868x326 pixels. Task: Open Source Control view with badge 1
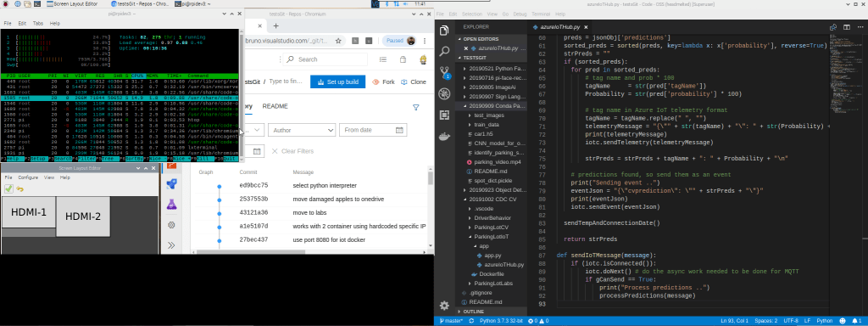coord(444,72)
